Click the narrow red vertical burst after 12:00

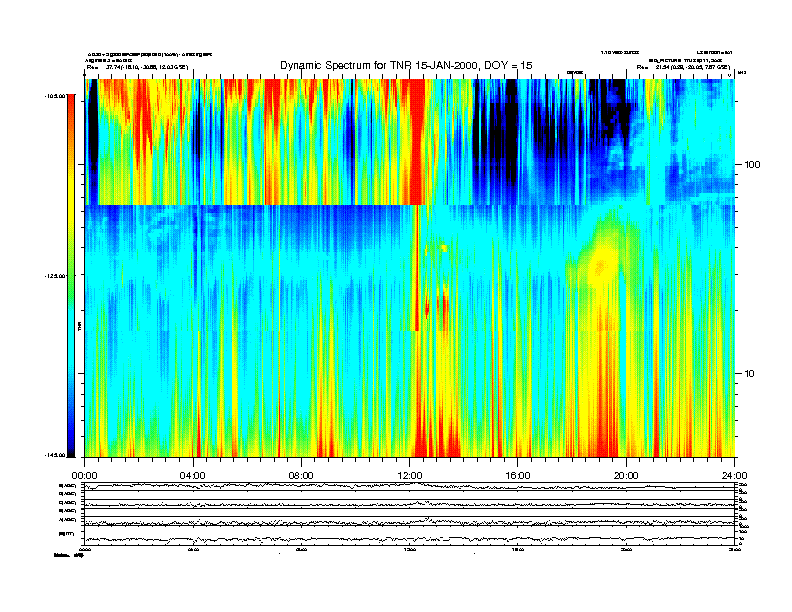pos(416,268)
